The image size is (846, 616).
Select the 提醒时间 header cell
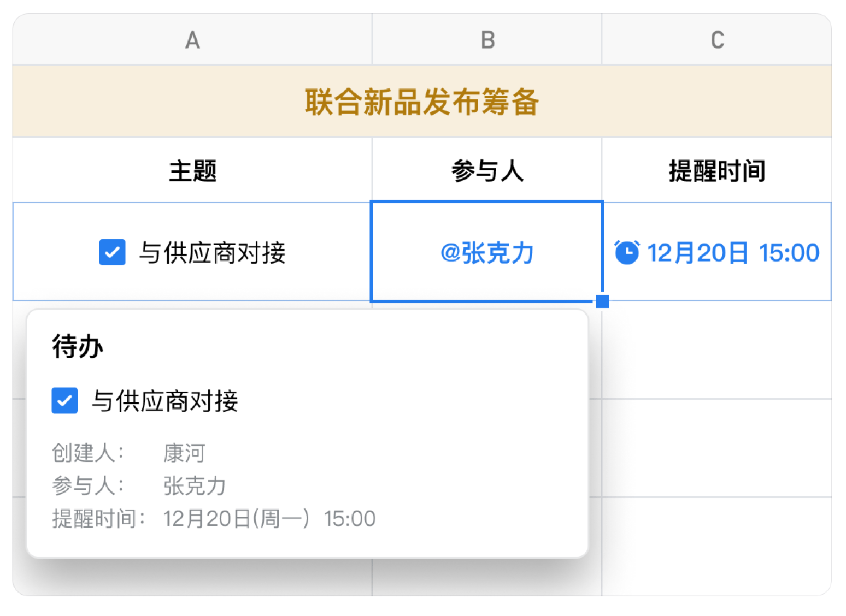(717, 170)
